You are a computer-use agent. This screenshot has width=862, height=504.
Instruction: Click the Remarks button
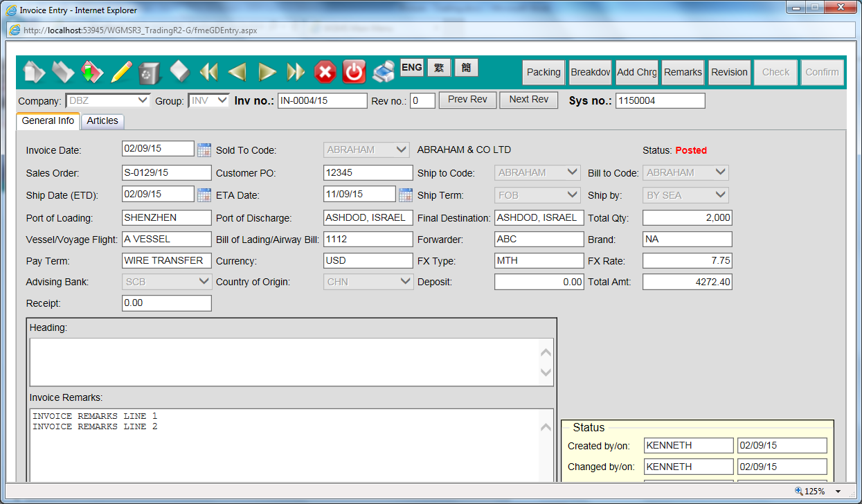click(683, 72)
